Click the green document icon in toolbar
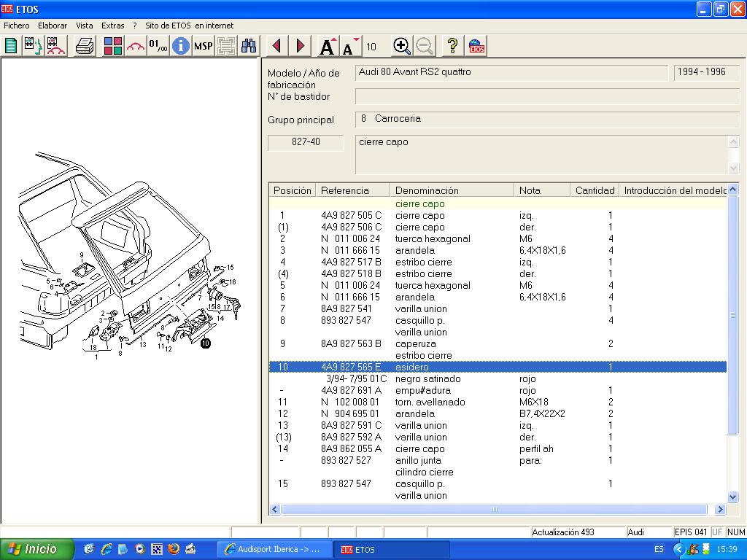The image size is (747, 560). click(x=11, y=46)
